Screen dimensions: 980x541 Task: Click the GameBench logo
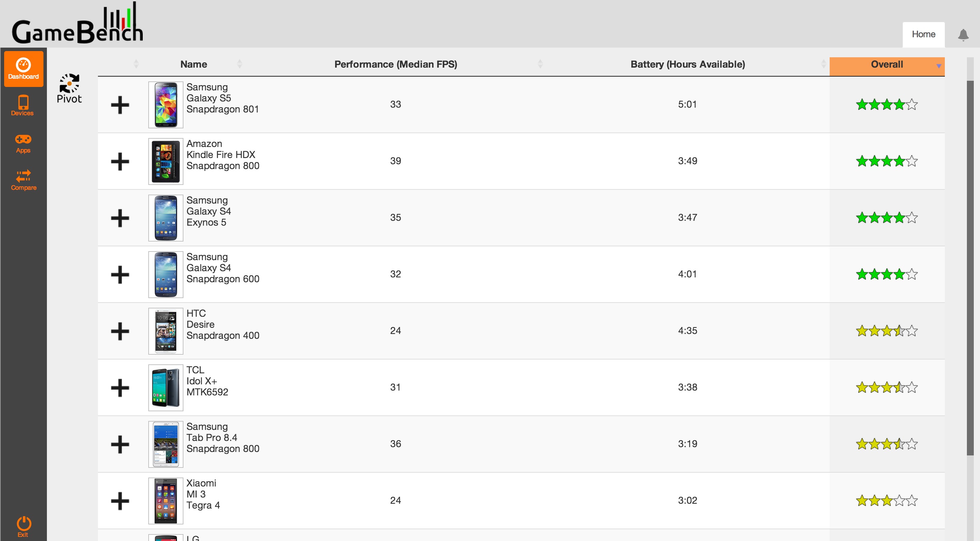click(78, 23)
